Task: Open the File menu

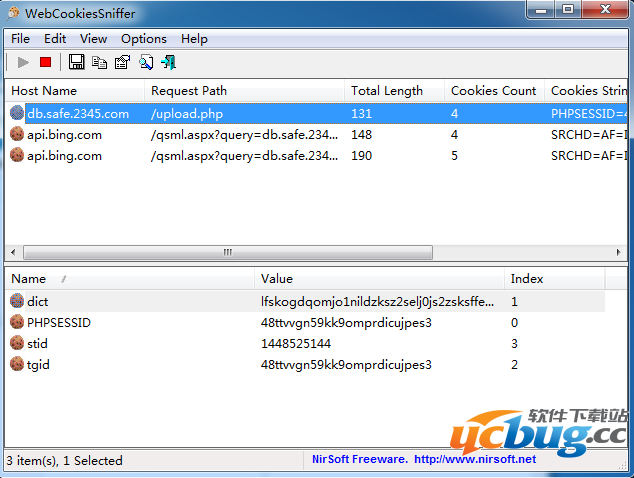Action: tap(20, 39)
